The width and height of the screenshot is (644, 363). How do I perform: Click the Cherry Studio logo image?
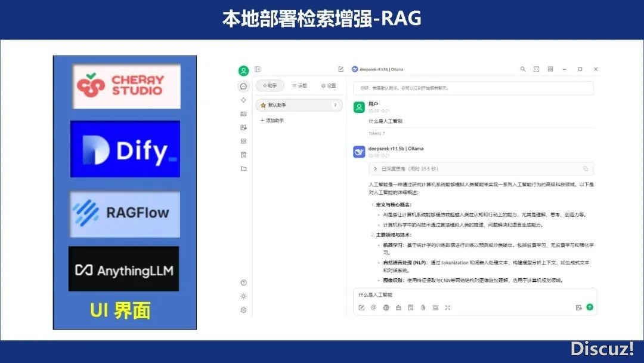[126, 87]
